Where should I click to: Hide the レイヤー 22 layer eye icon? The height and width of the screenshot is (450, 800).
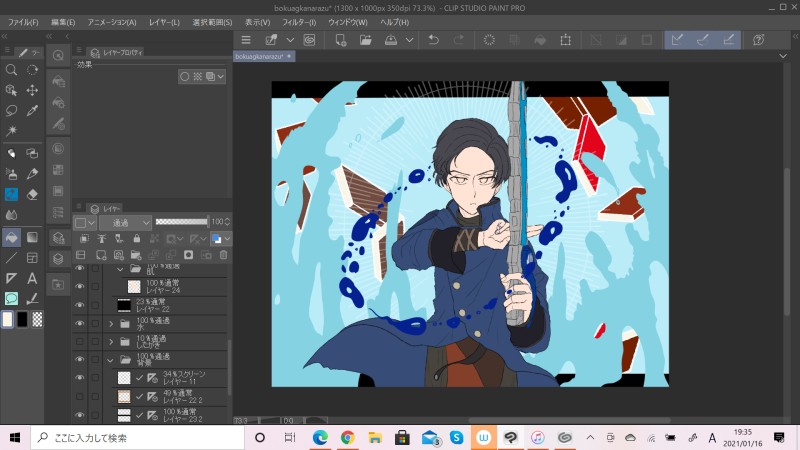[80, 305]
